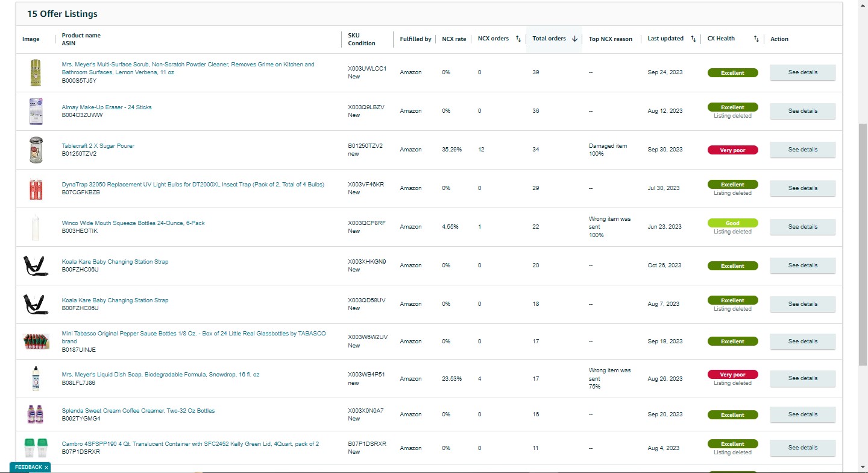Click Very poor badge for Mrs. Meyer's Dish Soap

(733, 375)
